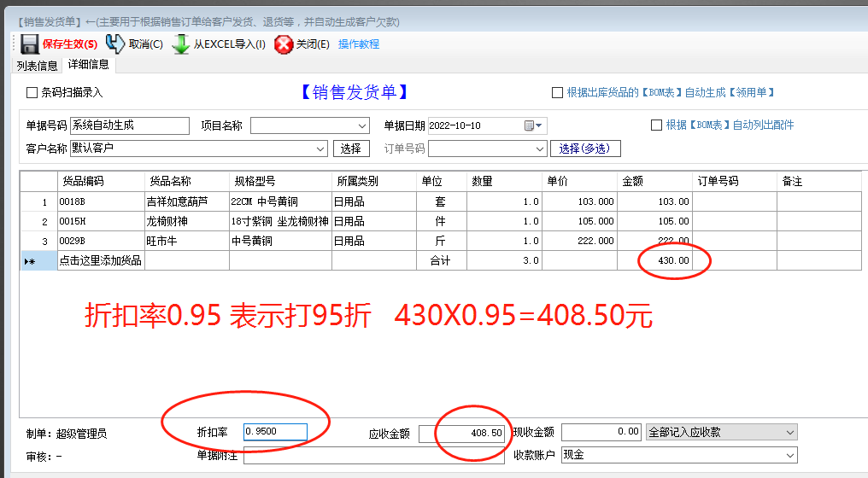Select row header number 2
This screenshot has width=868, height=478.
[38, 221]
